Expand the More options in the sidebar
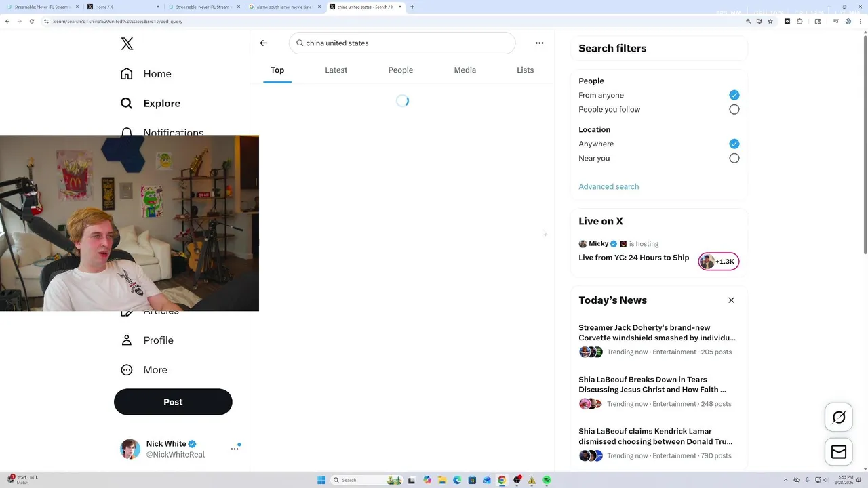Viewport: 868px width, 488px height. point(144,370)
